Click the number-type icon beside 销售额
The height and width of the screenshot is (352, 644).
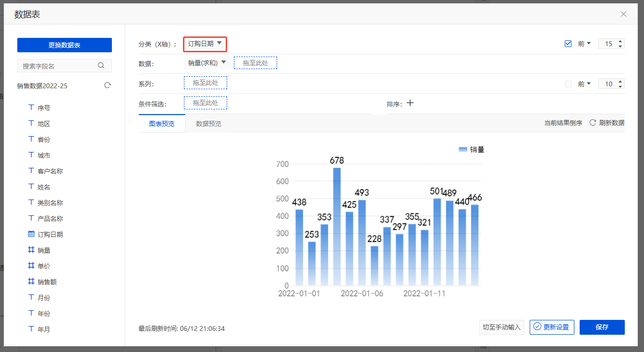pos(31,282)
